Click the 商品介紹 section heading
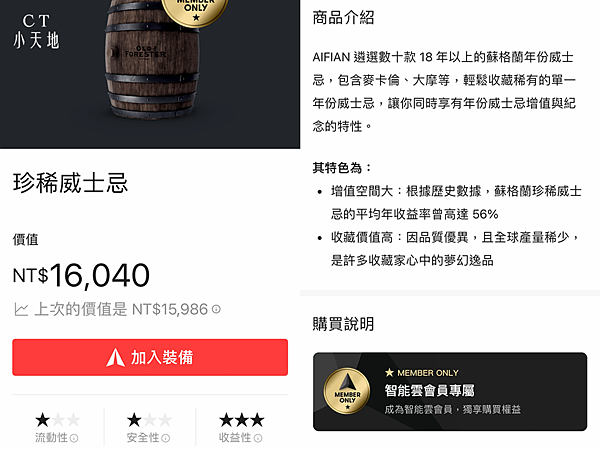The height and width of the screenshot is (450, 600). 343,18
